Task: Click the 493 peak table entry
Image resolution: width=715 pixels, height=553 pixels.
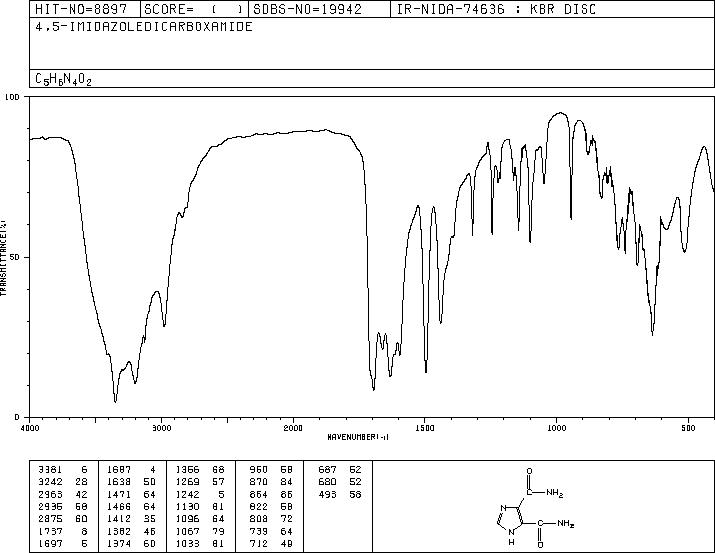Action: coord(340,494)
